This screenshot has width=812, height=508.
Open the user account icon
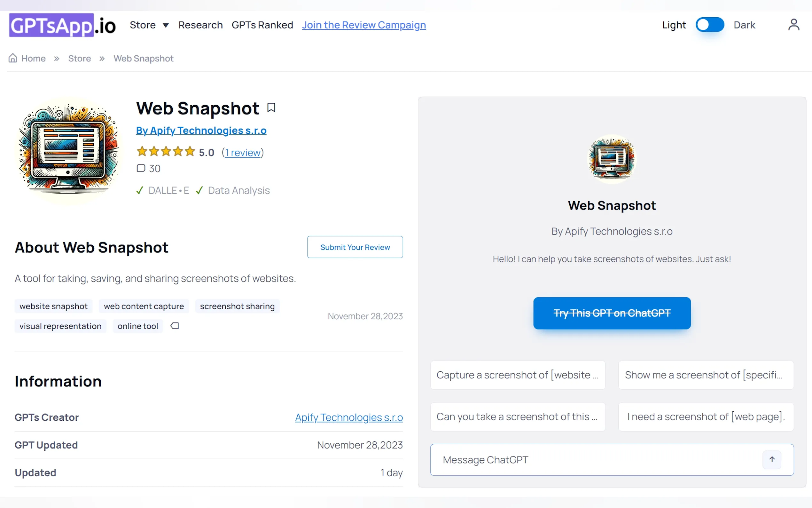pyautogui.click(x=793, y=25)
